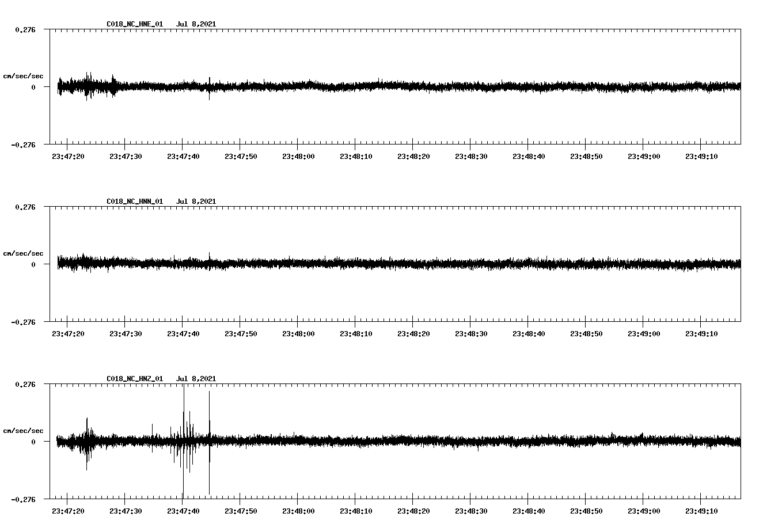The width and height of the screenshot is (782, 532).
Task: Click the cm/sec/sec unit label on top plot
Action: pyautogui.click(x=24, y=75)
